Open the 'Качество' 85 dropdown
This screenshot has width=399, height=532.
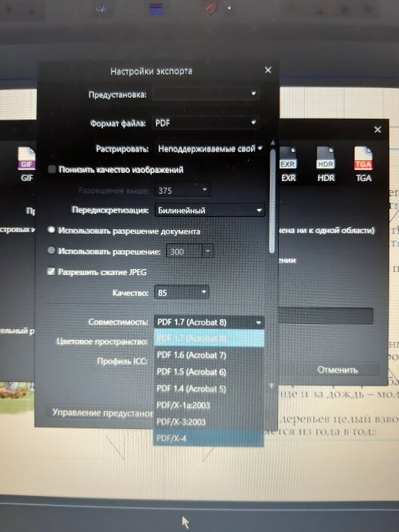tap(182, 292)
